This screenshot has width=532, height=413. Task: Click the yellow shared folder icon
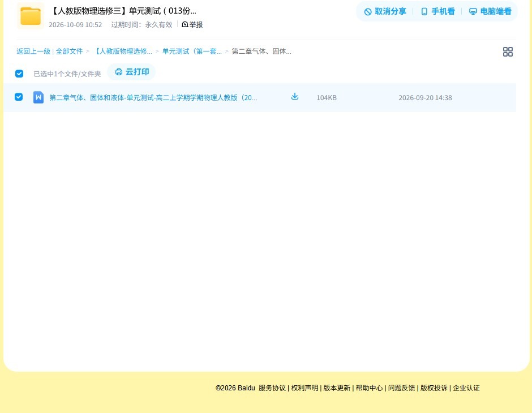31,16
